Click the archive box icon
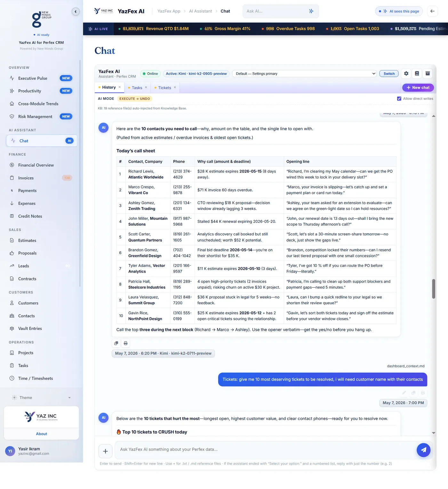The image size is (448, 489). click(428, 74)
